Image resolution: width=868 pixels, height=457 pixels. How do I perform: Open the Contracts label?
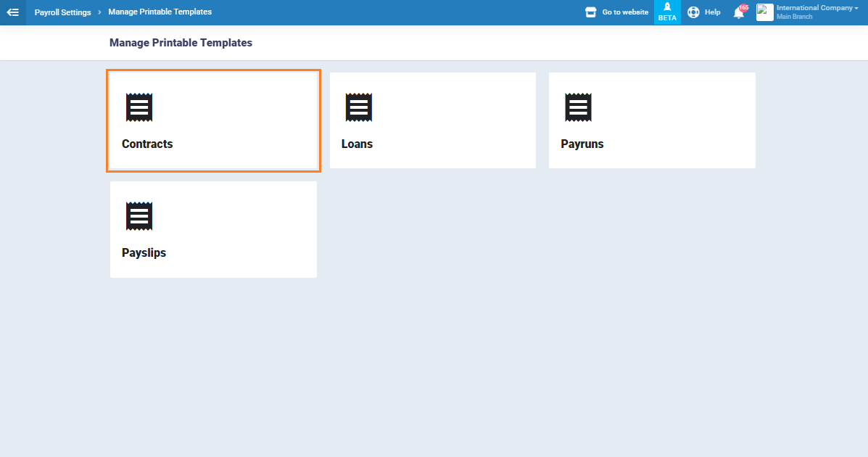point(147,144)
